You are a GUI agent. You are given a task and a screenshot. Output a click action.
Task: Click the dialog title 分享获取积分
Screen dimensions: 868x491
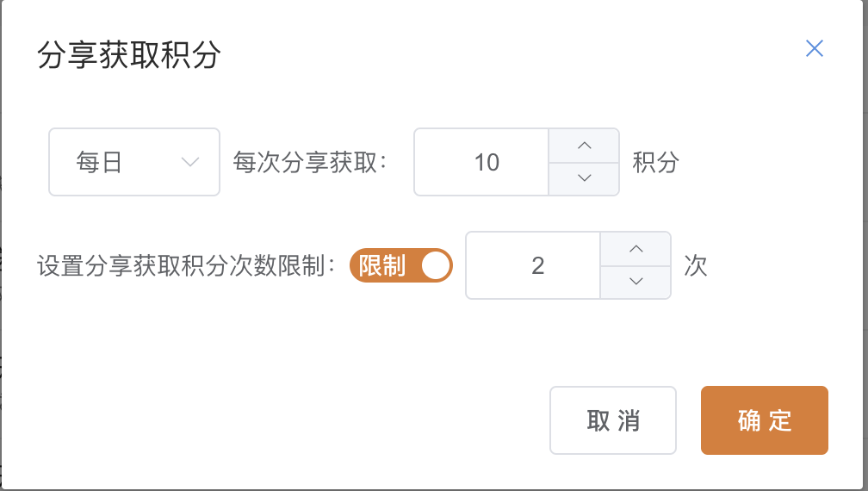[129, 55]
